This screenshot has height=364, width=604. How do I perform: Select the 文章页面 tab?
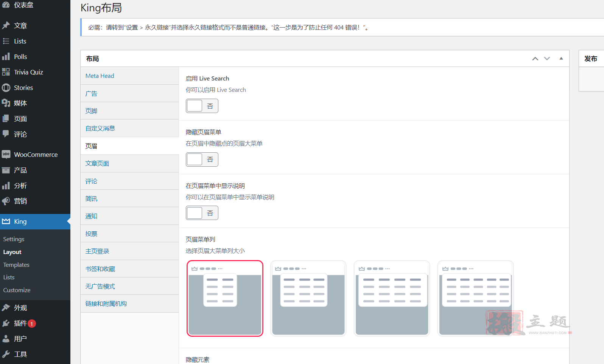pos(129,163)
